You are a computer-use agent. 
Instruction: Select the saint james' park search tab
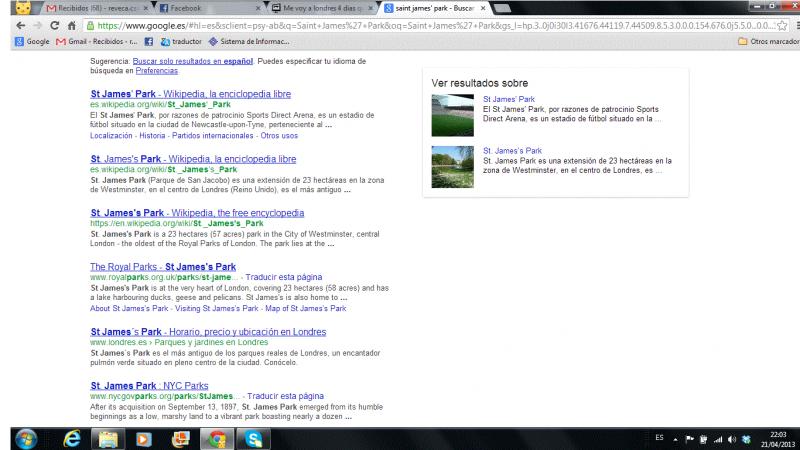[x=433, y=8]
